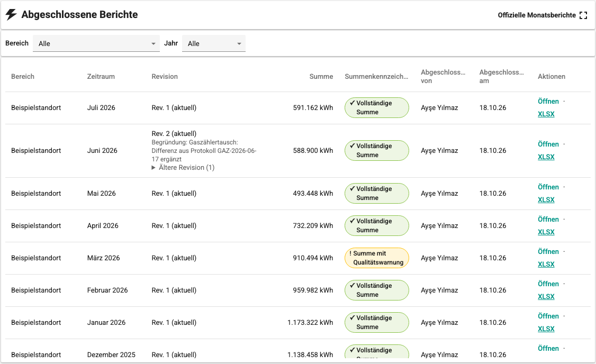Click the Summenkennzeichen column header

click(376, 77)
